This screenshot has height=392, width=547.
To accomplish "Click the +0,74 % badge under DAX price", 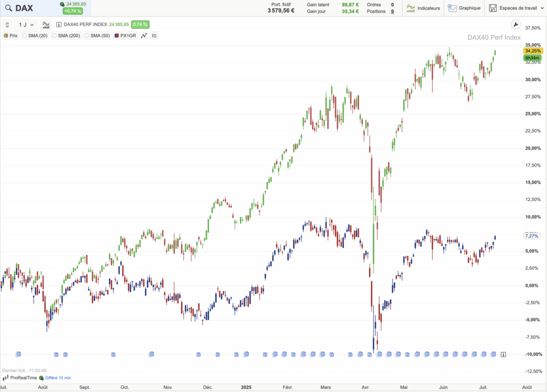I will pyautogui.click(x=73, y=11).
